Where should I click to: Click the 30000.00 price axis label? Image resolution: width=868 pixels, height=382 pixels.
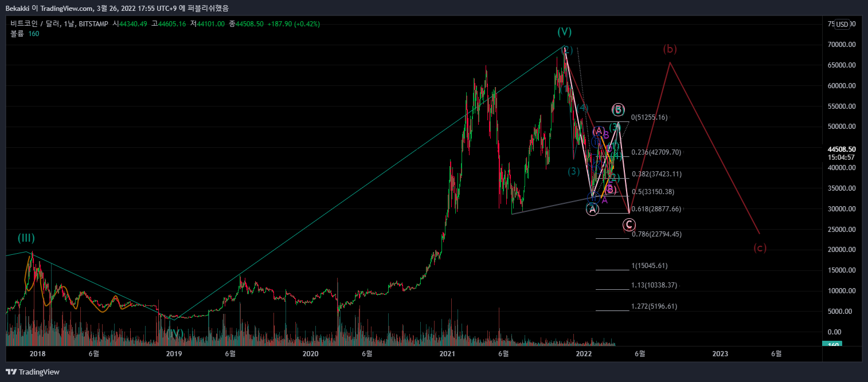tap(842, 209)
